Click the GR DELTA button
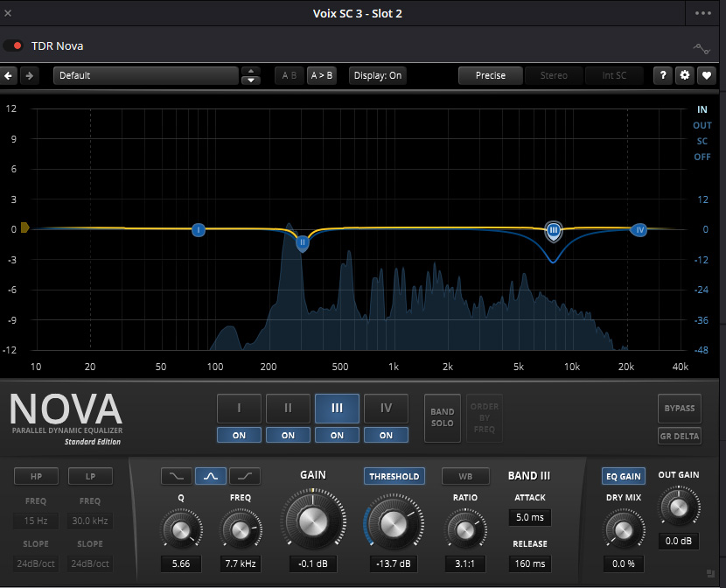The width and height of the screenshot is (726, 588). [x=679, y=436]
